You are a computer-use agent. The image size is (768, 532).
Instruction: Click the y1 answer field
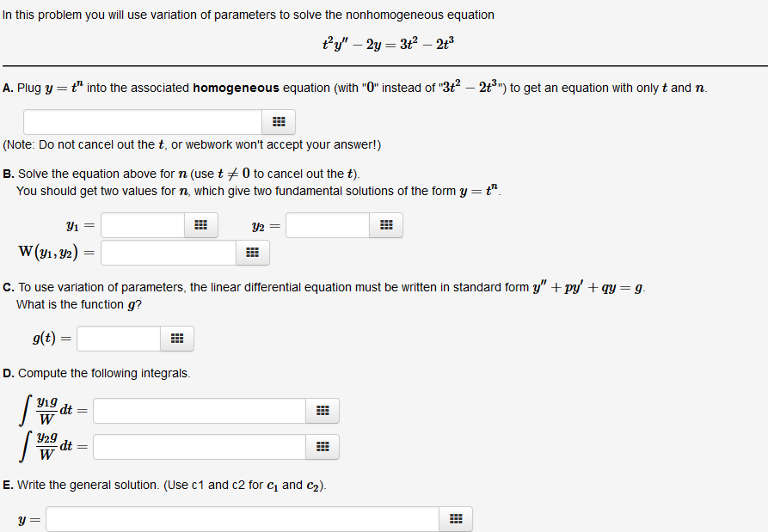point(142,224)
